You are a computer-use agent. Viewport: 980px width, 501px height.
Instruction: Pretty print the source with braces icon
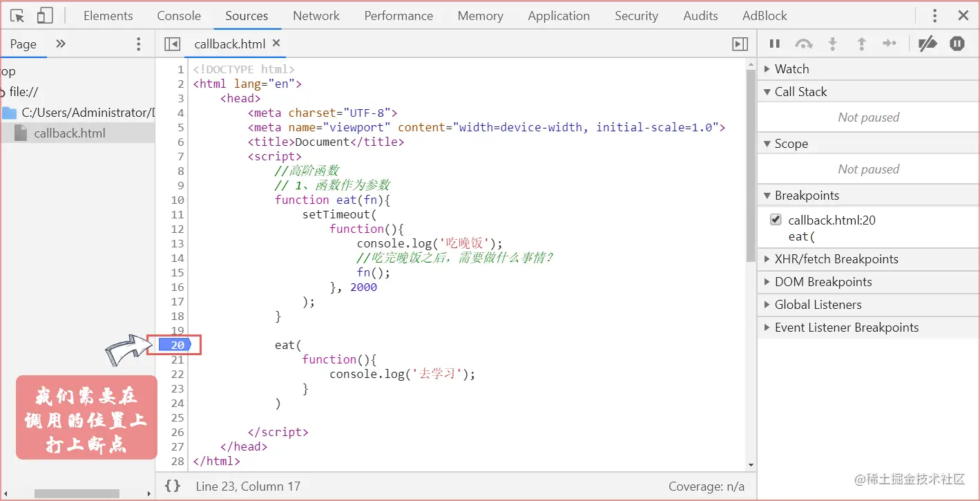(173, 486)
